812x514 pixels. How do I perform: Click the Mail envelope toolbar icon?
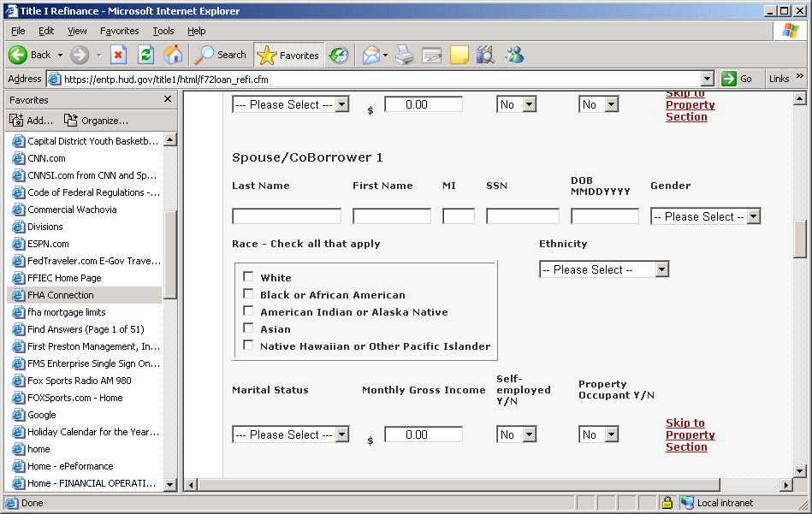[x=371, y=55]
